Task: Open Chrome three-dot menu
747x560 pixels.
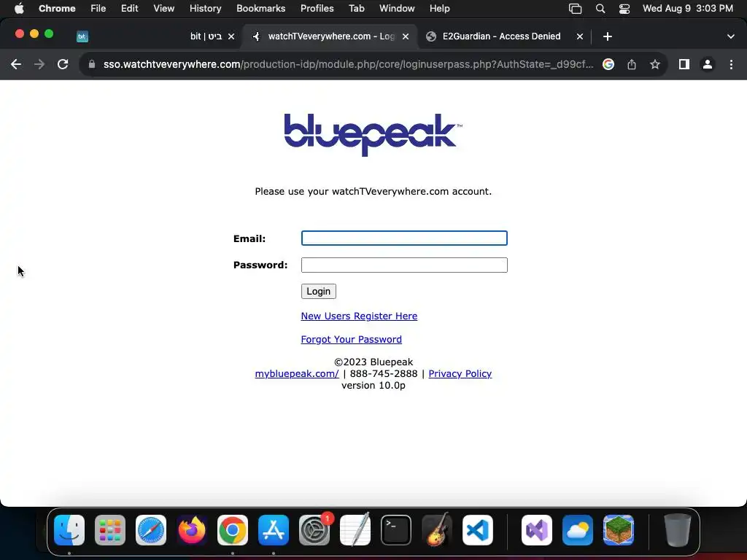Action: pyautogui.click(x=731, y=64)
